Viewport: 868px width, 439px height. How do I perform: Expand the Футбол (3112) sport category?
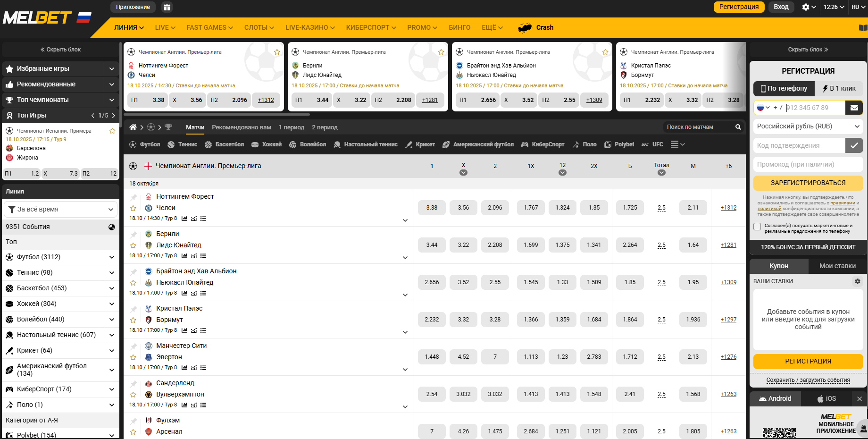(112, 257)
